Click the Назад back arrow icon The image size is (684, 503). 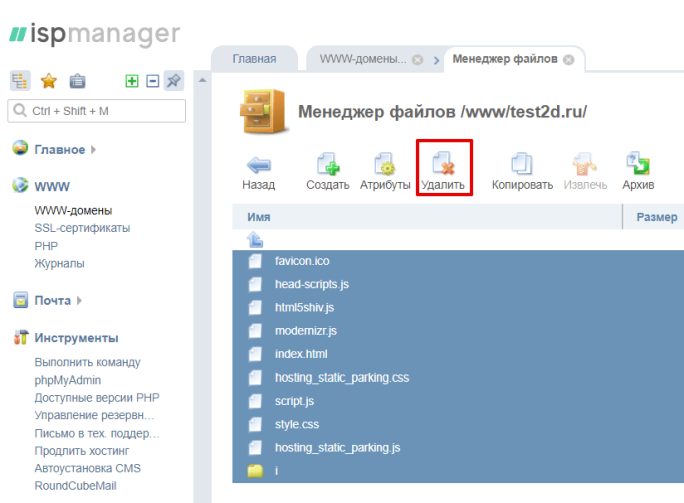point(259,165)
